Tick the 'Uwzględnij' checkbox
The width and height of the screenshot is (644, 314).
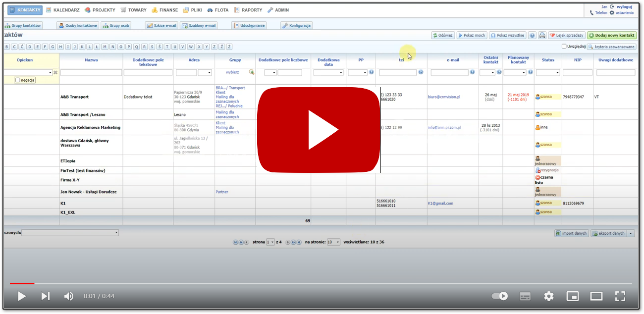[x=564, y=47]
